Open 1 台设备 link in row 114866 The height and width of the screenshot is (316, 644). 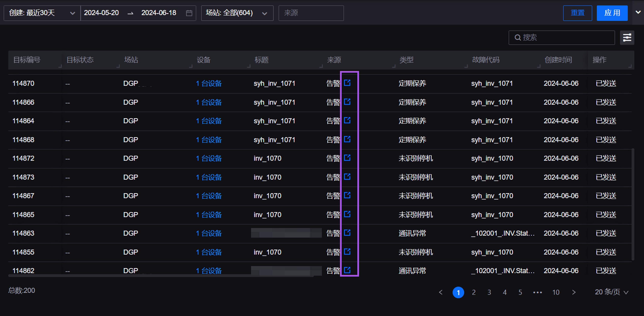click(209, 102)
